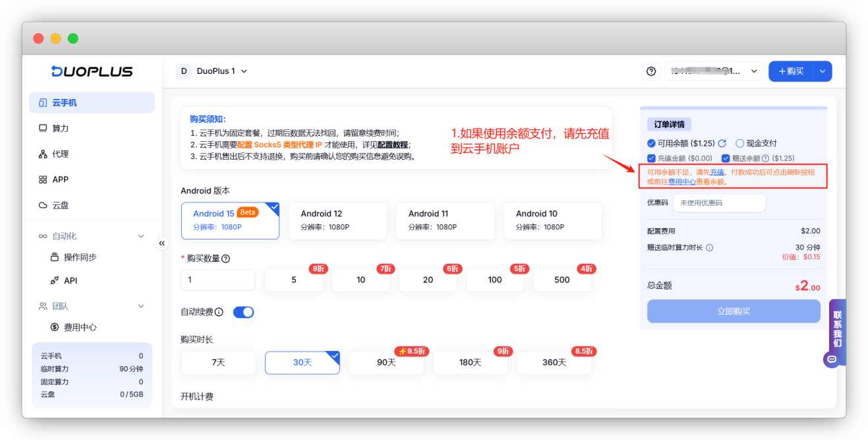
Task: Toggle the 自动续费 switch off
Action: [243, 312]
